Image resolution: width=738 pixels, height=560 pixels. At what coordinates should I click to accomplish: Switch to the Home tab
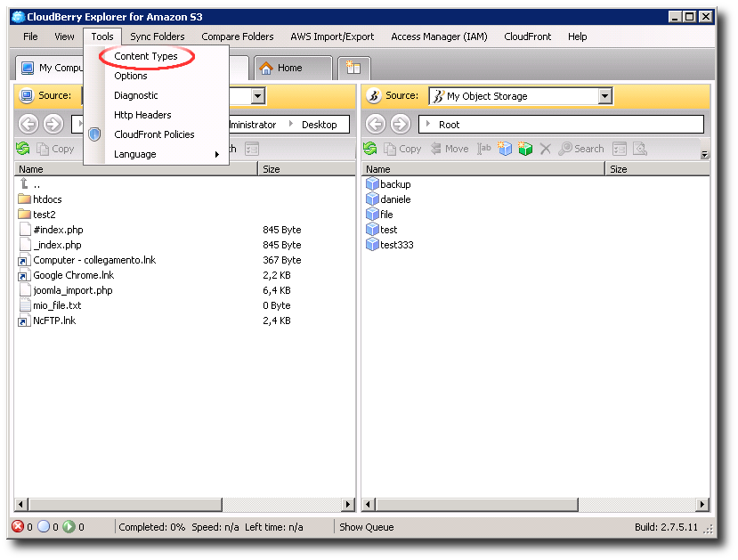(x=293, y=69)
